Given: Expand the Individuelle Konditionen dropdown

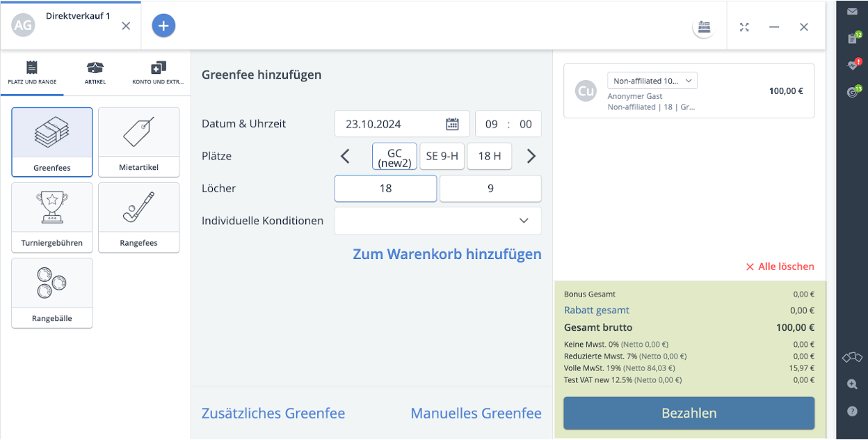Looking at the screenshot, I should coord(437,221).
